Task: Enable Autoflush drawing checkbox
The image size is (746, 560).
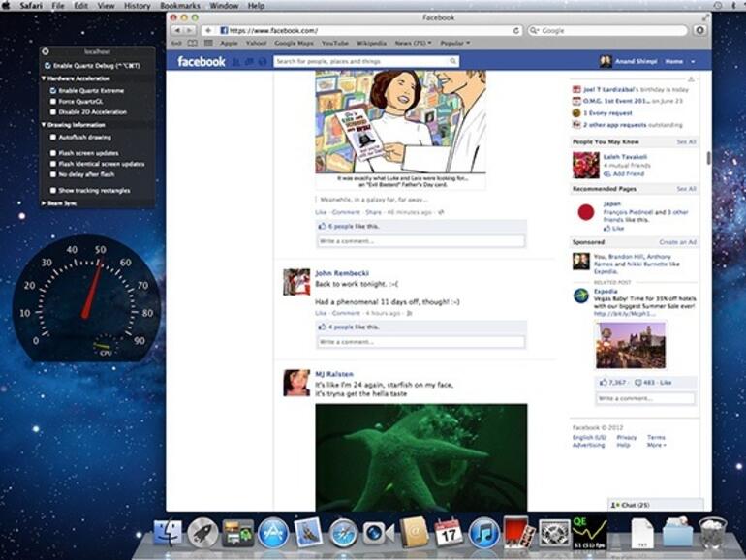Action: [53, 137]
